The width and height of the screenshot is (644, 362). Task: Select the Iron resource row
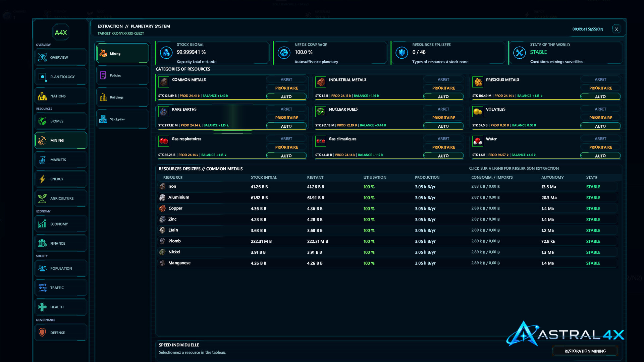(387, 187)
